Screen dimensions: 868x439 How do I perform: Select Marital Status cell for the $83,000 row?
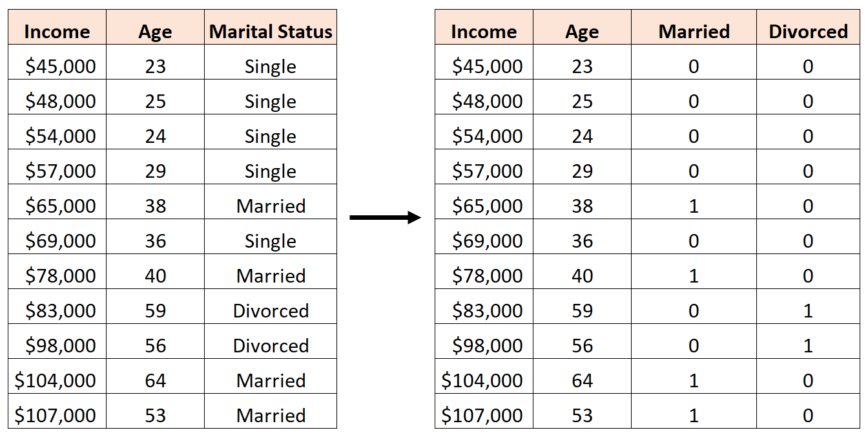point(271,311)
